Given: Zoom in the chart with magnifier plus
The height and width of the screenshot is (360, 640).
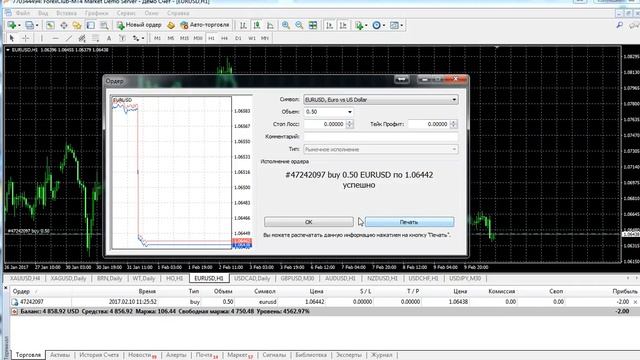Looking at the screenshot, I should (x=286, y=25).
